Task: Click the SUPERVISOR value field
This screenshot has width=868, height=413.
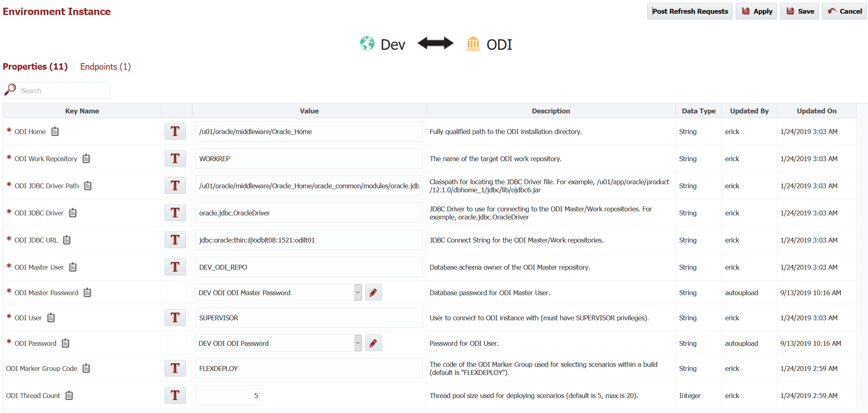Action: [309, 318]
